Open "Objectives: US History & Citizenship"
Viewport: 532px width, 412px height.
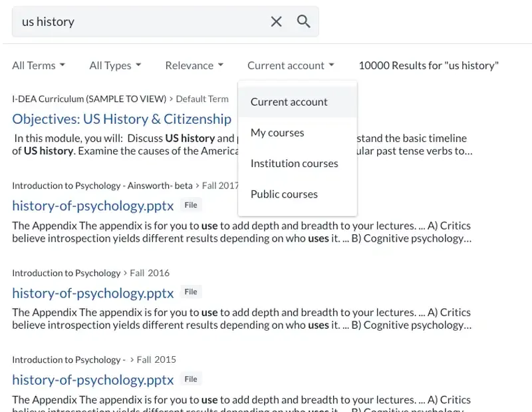122,118
